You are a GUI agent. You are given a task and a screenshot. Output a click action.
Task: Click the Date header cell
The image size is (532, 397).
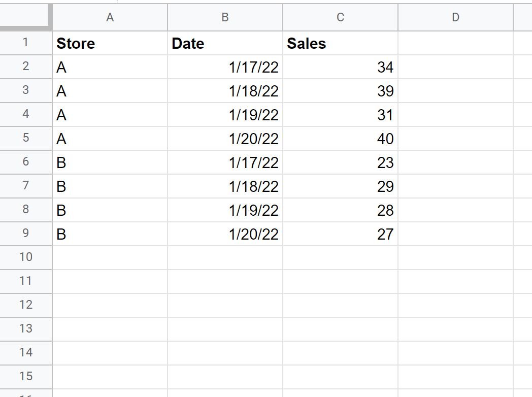[x=225, y=43]
